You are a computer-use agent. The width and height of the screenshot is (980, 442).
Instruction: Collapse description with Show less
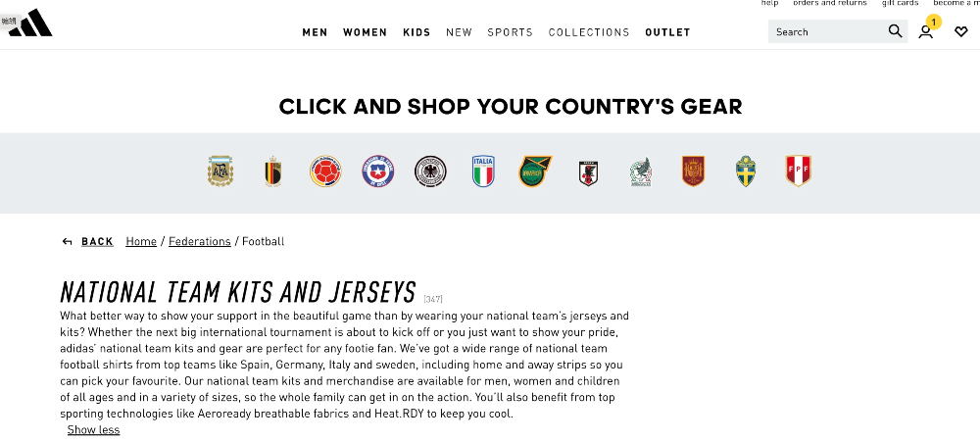click(x=93, y=429)
